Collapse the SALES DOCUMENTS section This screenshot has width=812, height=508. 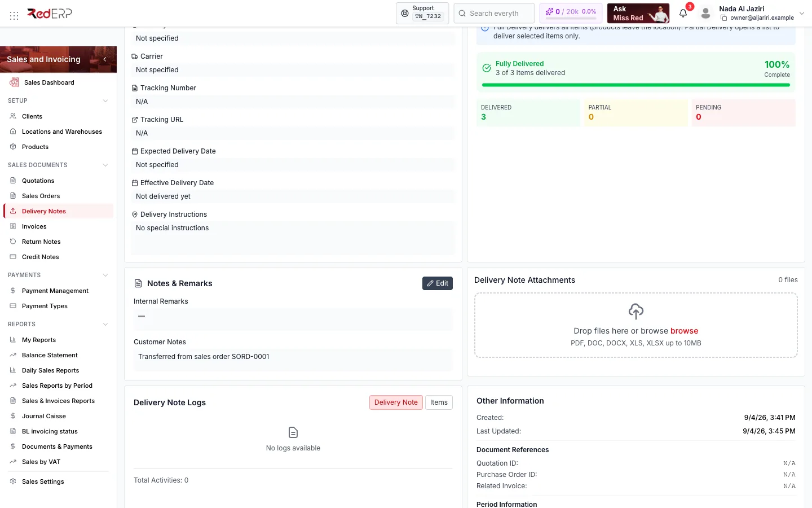click(105, 165)
